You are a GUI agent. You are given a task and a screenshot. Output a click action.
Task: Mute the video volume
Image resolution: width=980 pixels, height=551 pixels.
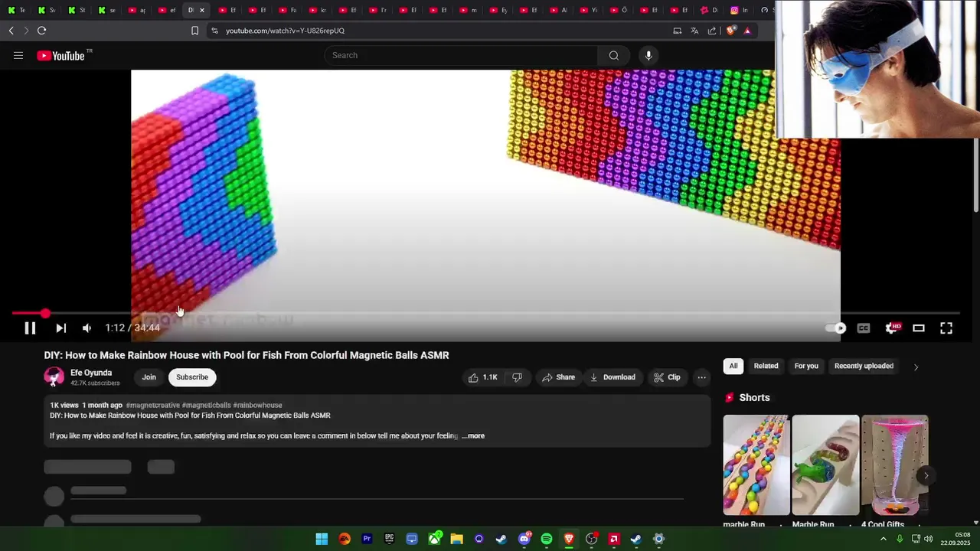87,328
